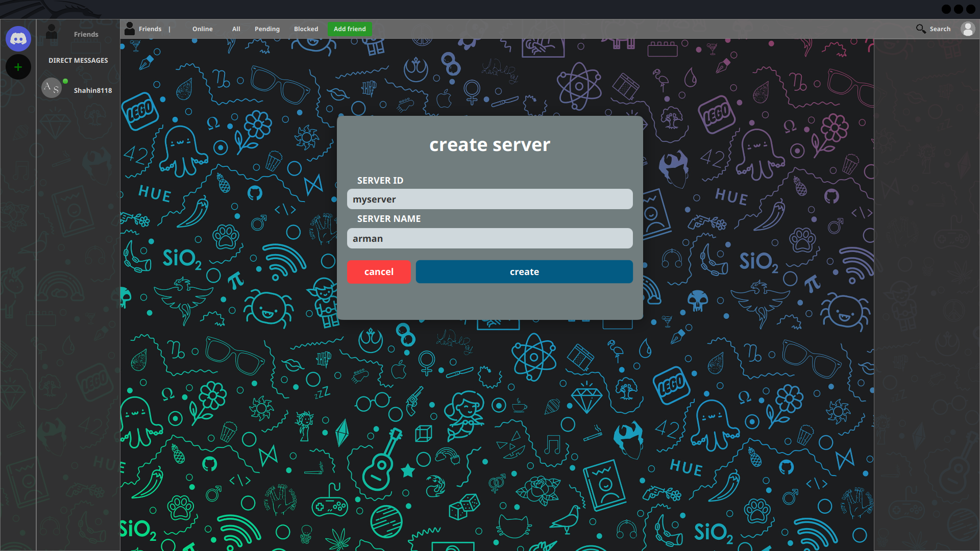This screenshot has height=551, width=980.
Task: Show the Blocked tab
Action: 306,29
